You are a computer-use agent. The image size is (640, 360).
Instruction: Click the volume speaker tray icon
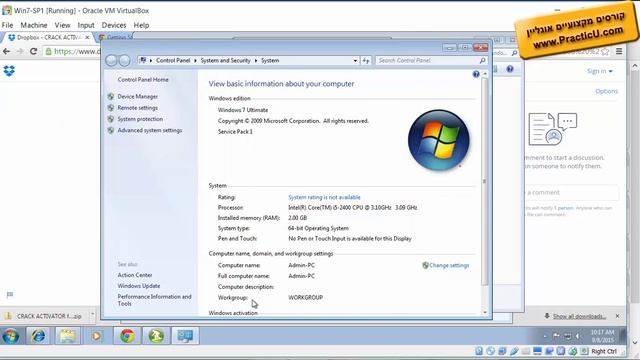(578, 336)
